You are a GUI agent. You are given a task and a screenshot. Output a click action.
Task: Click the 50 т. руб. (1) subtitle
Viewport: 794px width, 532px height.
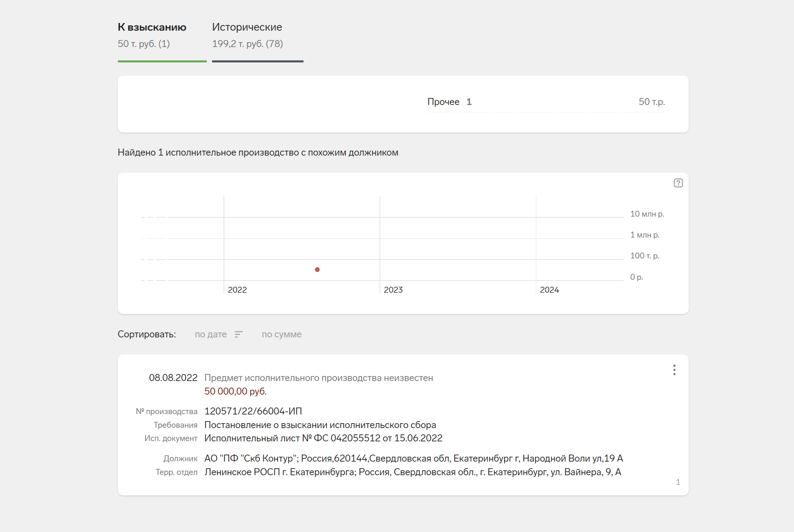(144, 44)
